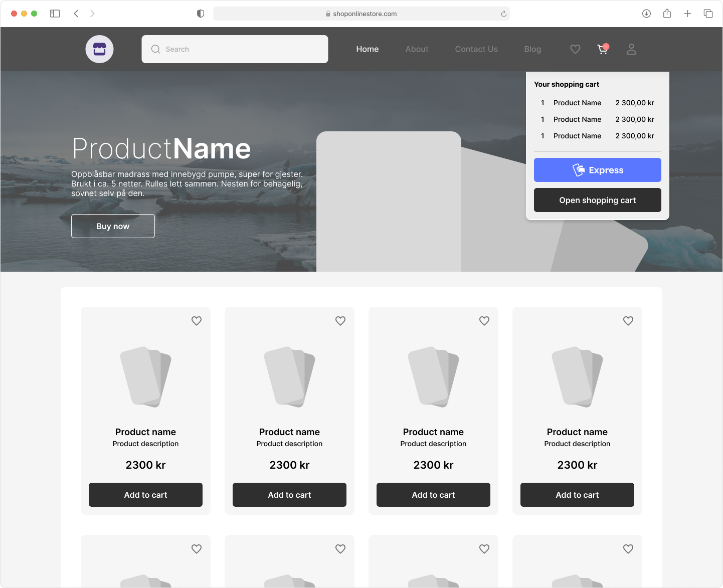Click the Buy now button
Viewport: 723px width, 588px height.
(113, 226)
